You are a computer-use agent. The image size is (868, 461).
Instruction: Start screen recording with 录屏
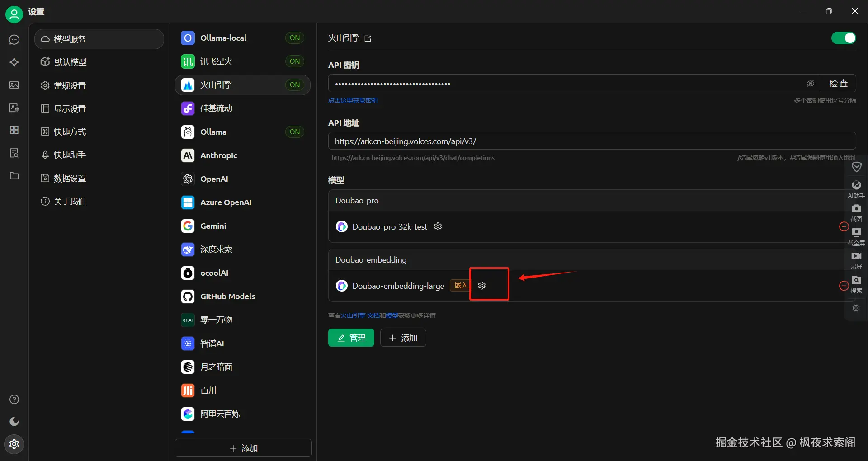[856, 260]
